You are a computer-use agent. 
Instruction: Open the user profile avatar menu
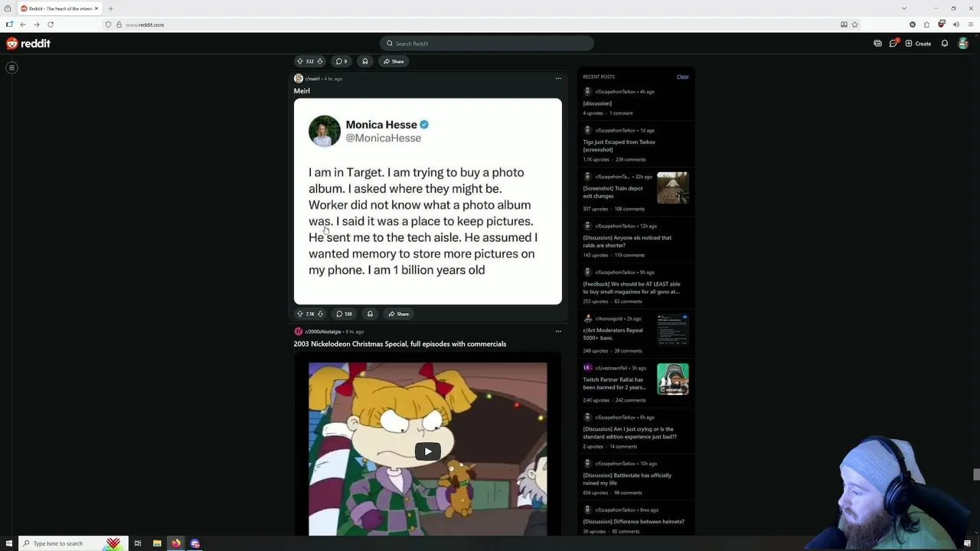[963, 44]
